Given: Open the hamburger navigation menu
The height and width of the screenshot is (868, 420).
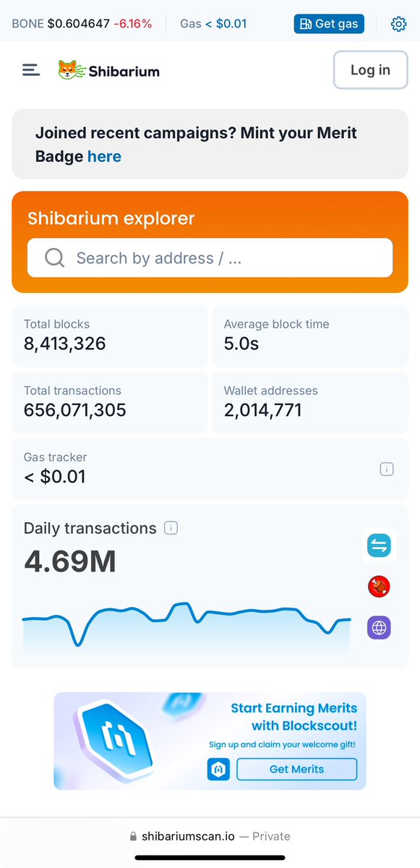Looking at the screenshot, I should (x=31, y=70).
